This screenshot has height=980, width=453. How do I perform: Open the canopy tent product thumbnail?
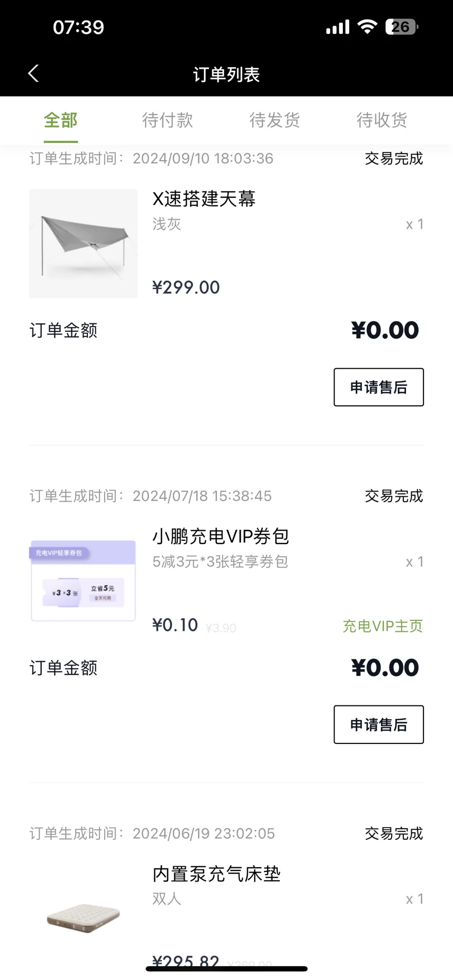84,243
